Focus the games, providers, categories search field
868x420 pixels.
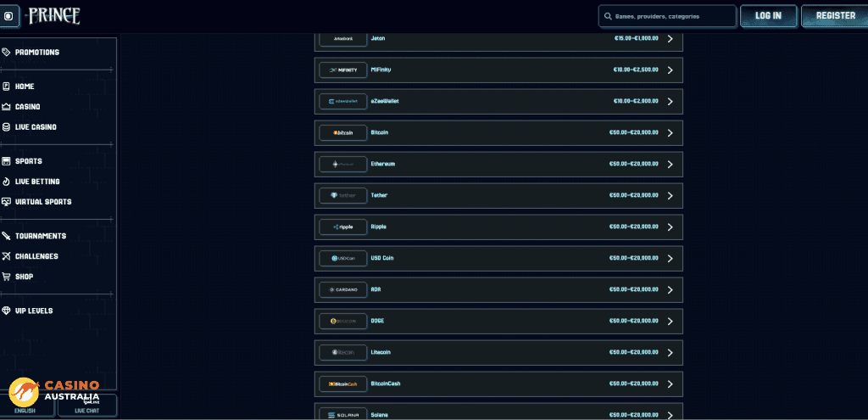(x=667, y=16)
